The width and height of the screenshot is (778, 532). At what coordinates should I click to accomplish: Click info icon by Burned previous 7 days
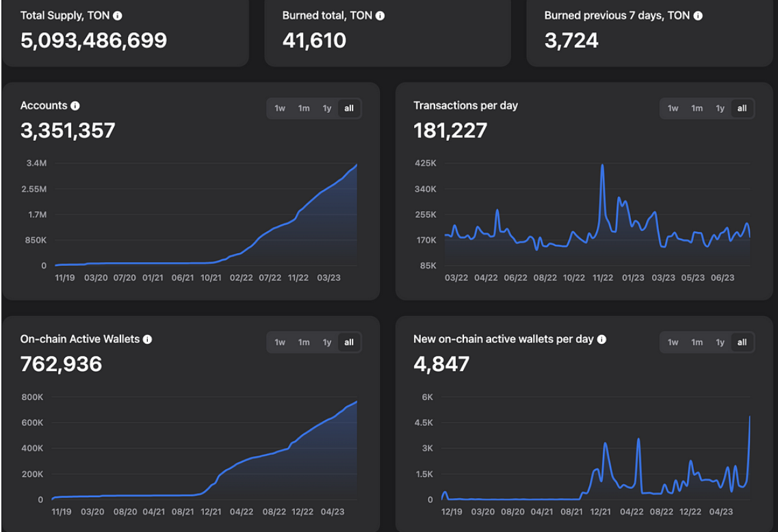[x=697, y=16]
